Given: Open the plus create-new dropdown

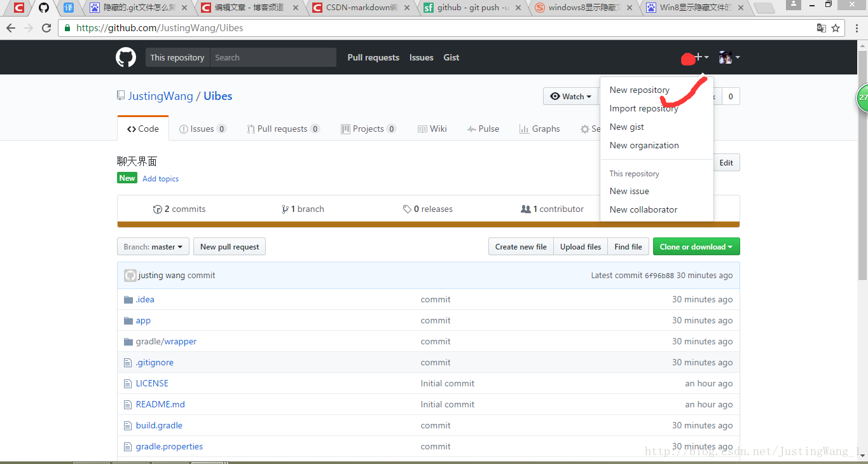Looking at the screenshot, I should tap(701, 57).
